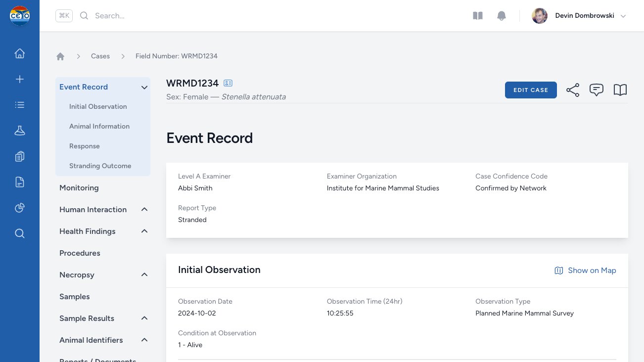
Task: Open the lab flask icon
Action: click(x=20, y=131)
